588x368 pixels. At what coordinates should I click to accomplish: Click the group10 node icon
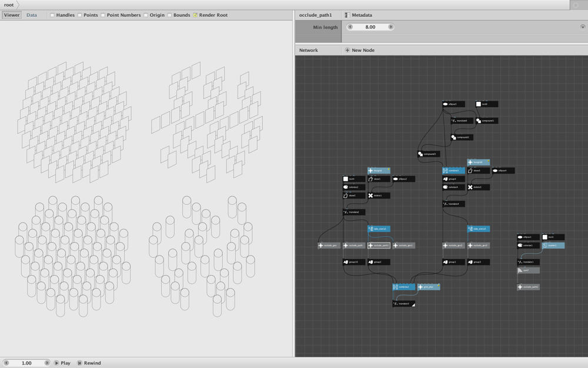(x=346, y=262)
